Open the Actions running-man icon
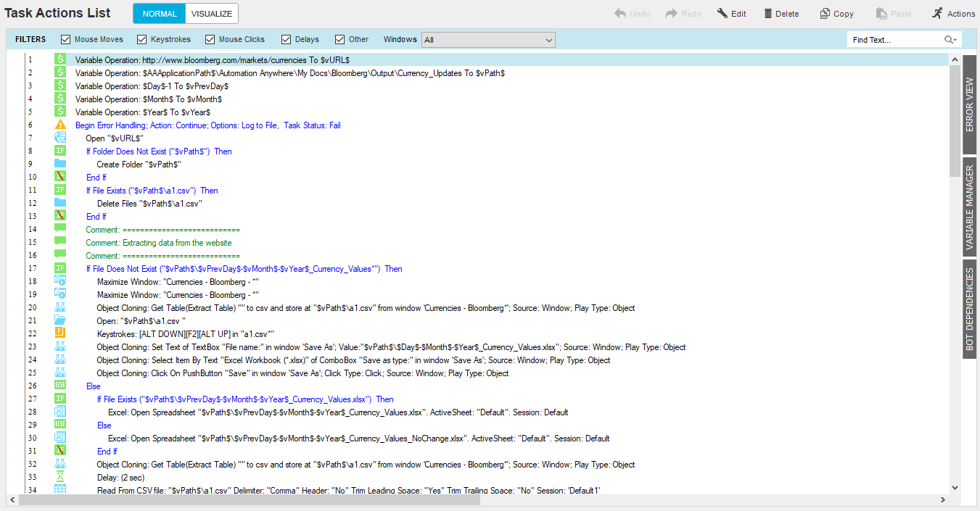This screenshot has width=980, height=511. coord(937,14)
